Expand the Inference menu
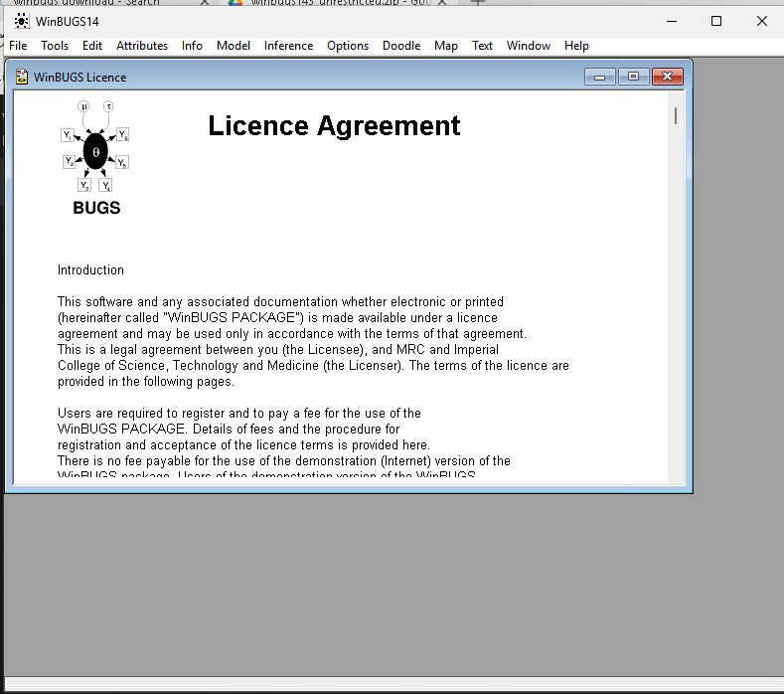The height and width of the screenshot is (694, 784). coord(288,46)
